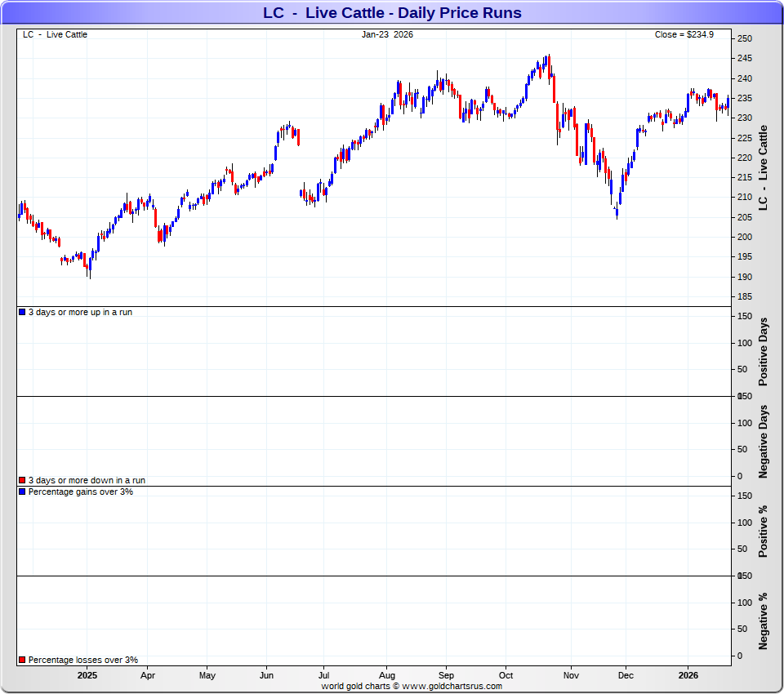The image size is (784, 694).
Task: Click the 'LC - Live Cattle' label inside the chart
Action: 55,34
